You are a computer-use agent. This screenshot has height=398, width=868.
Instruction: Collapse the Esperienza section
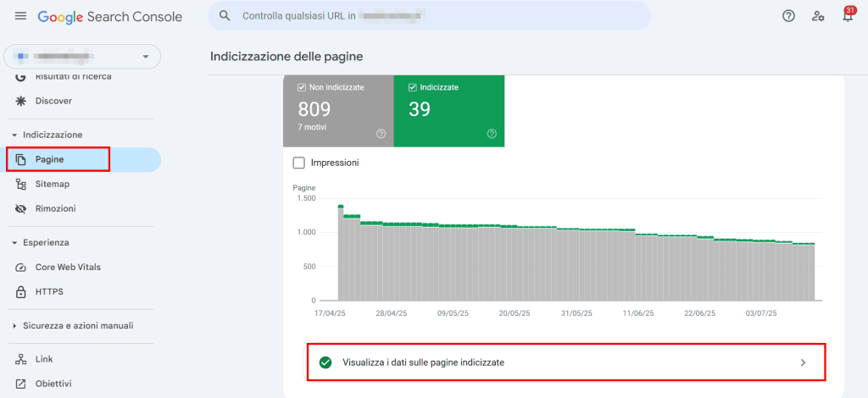pos(14,243)
